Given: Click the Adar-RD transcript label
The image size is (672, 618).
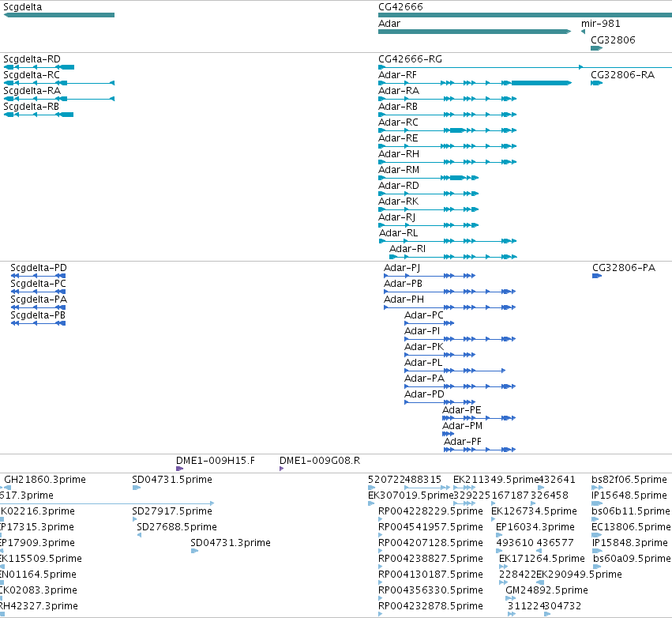Looking at the screenshot, I should point(399,186).
